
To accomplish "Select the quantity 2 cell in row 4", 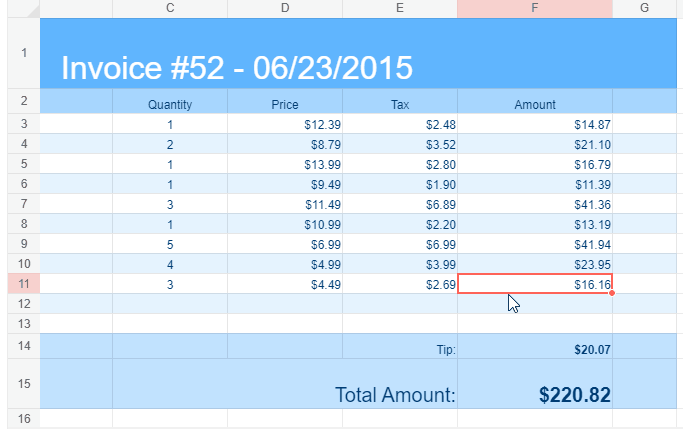I will point(170,144).
